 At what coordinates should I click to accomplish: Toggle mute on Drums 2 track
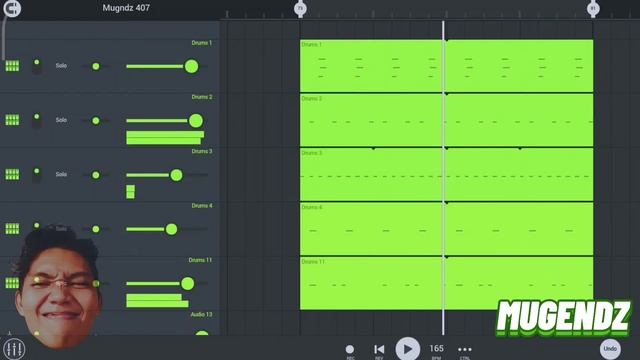(x=37, y=120)
